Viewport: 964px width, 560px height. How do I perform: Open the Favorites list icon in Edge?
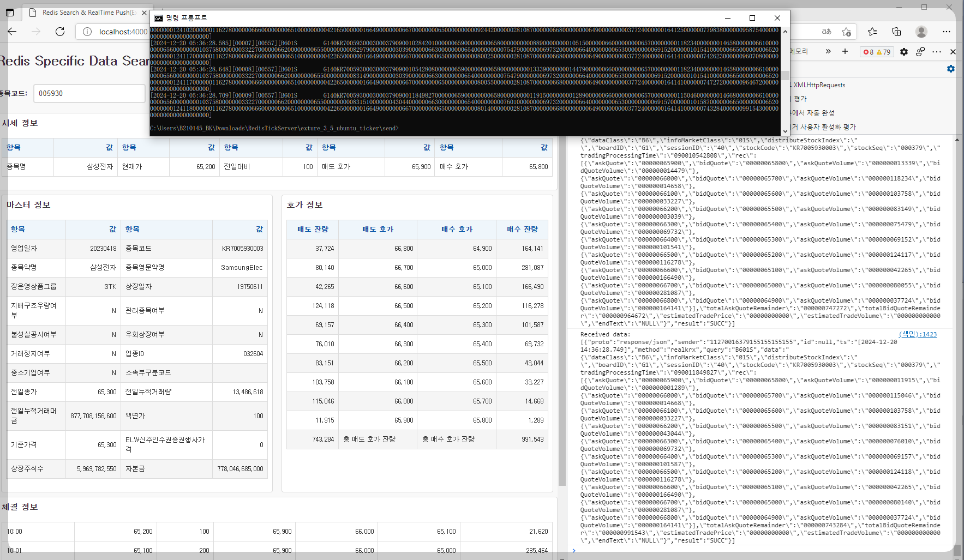(x=872, y=32)
